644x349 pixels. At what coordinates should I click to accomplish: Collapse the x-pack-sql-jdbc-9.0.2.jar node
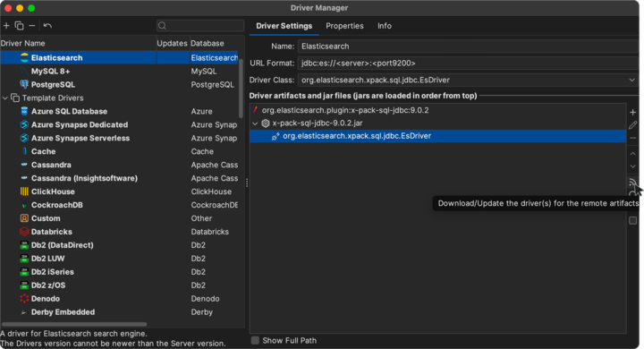coord(255,123)
